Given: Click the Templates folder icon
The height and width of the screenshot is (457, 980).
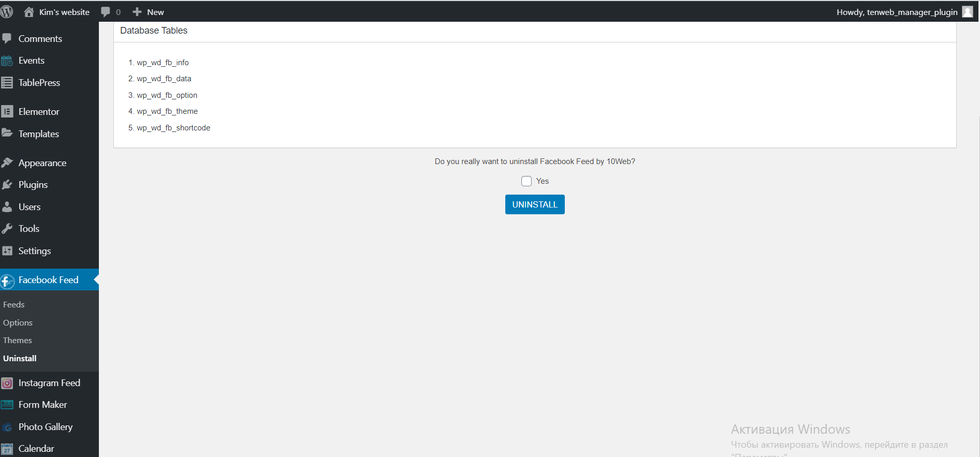Looking at the screenshot, I should [7, 133].
